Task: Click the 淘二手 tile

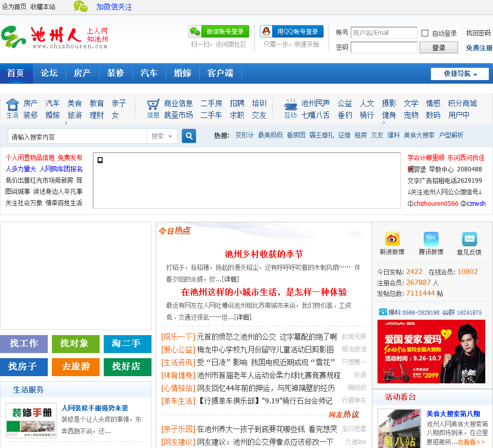Action: click(127, 344)
